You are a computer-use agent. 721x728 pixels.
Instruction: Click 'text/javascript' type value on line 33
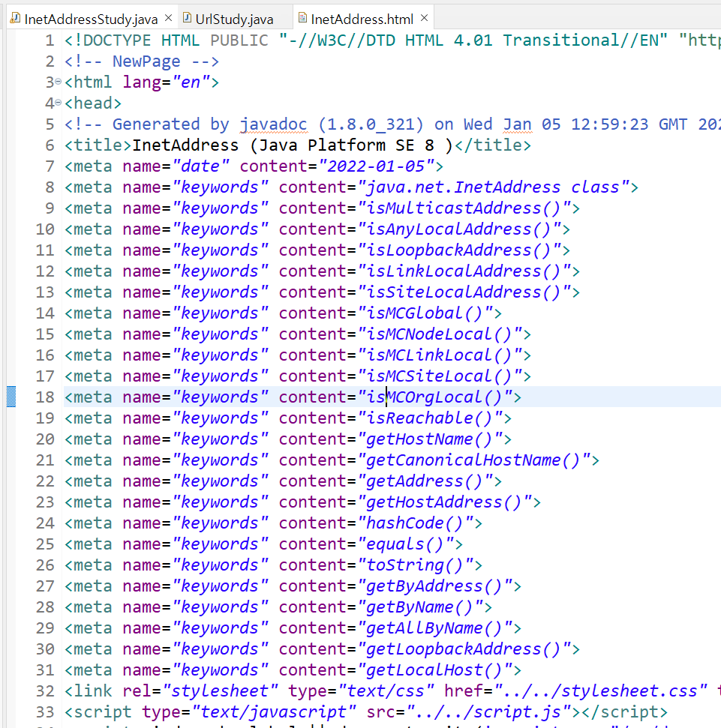(273, 712)
